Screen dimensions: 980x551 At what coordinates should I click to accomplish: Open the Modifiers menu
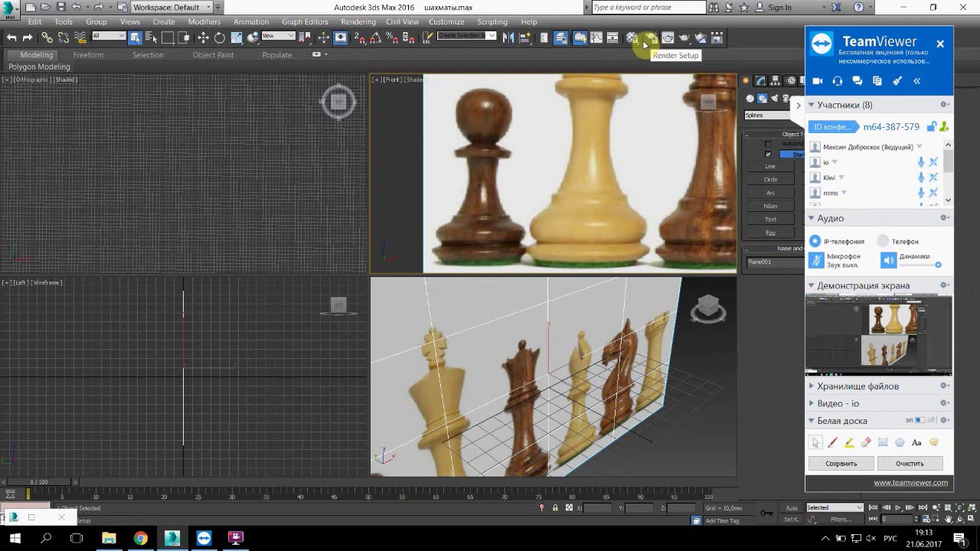pyautogui.click(x=204, y=21)
